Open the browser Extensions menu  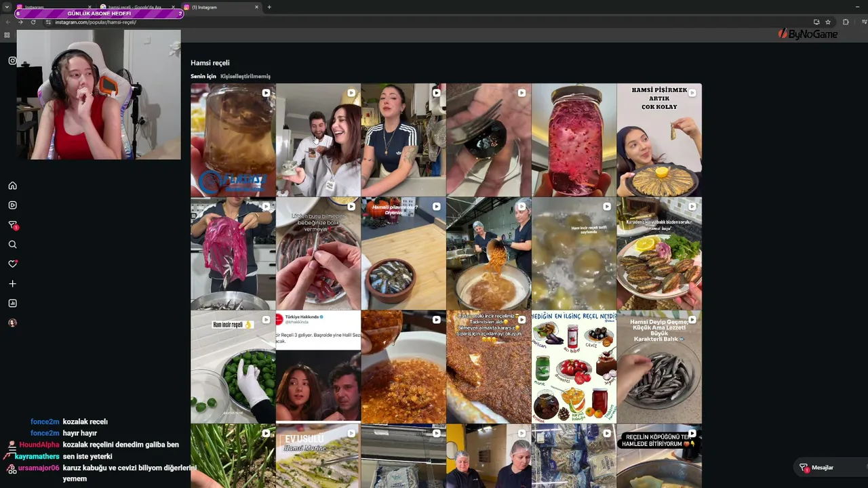(846, 22)
